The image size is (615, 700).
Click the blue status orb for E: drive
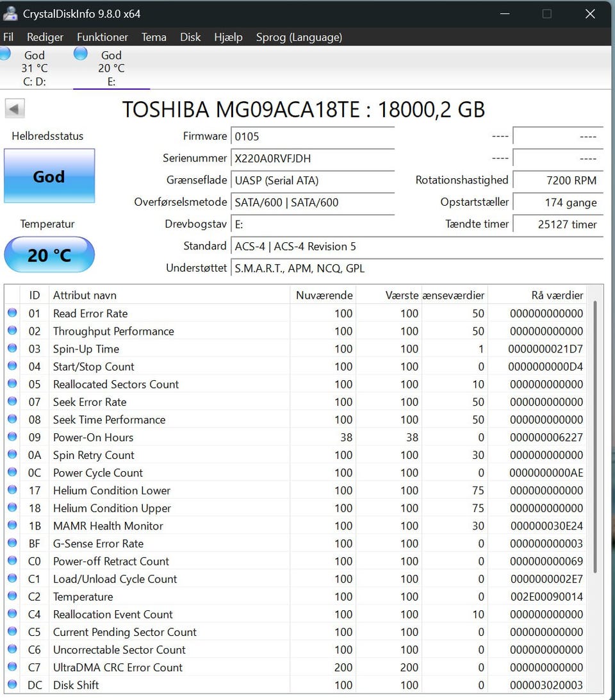pos(81,54)
